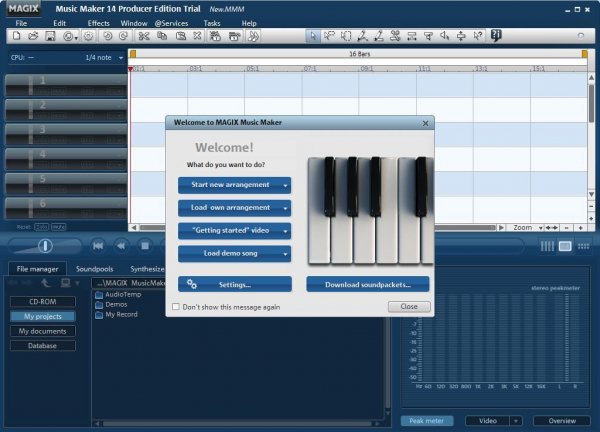Click the skip to start transport button
Viewport: 600px width, 432px height.
[98, 246]
